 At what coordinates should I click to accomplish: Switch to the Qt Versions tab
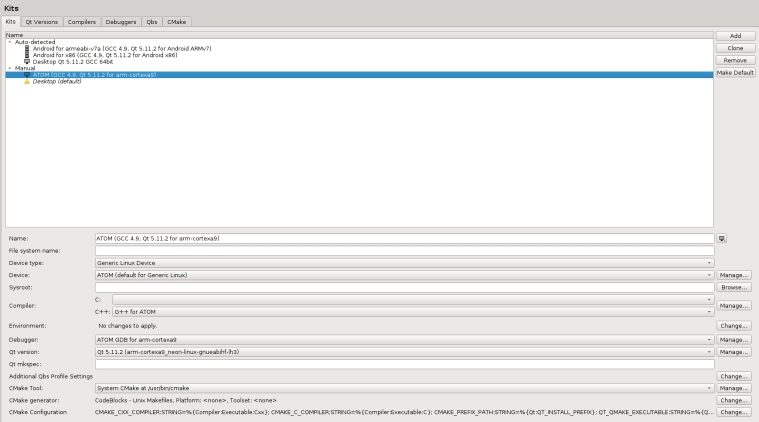point(42,21)
